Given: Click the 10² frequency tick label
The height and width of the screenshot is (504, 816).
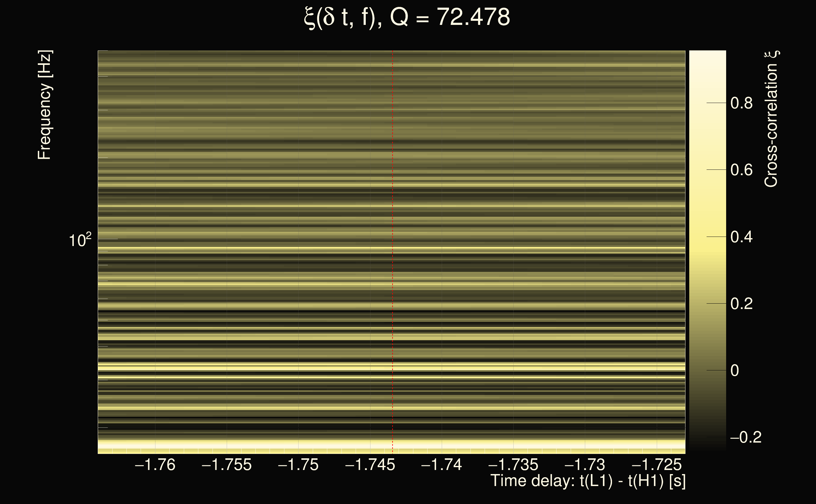Looking at the screenshot, I should click(80, 240).
